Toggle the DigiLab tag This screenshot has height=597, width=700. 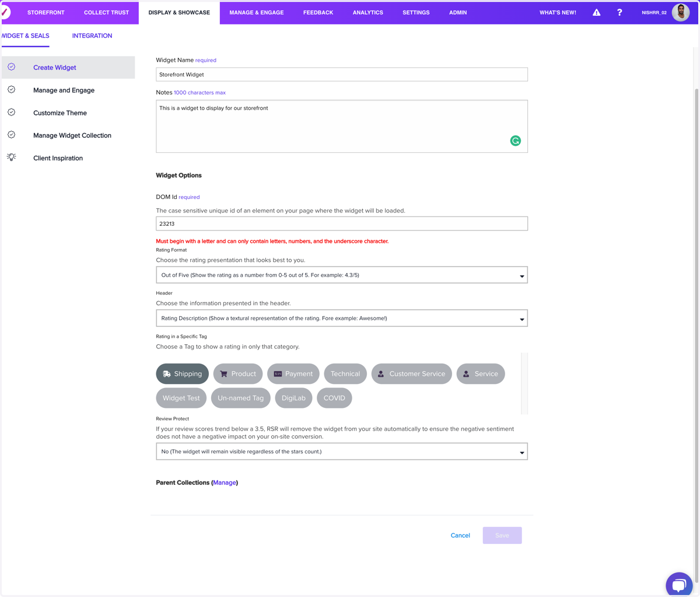coord(293,398)
